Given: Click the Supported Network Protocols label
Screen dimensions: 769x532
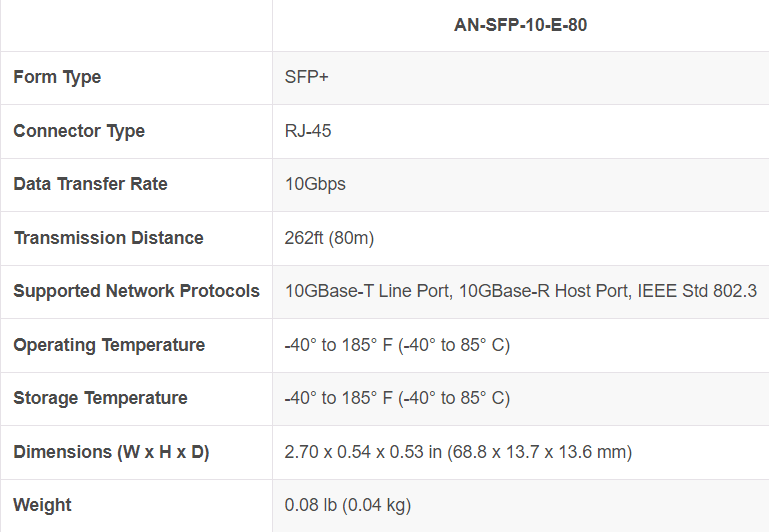Looking at the screenshot, I should point(136,291).
